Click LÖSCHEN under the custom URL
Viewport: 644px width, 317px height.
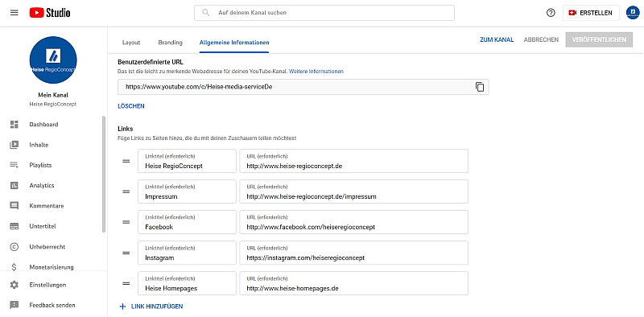tap(131, 106)
